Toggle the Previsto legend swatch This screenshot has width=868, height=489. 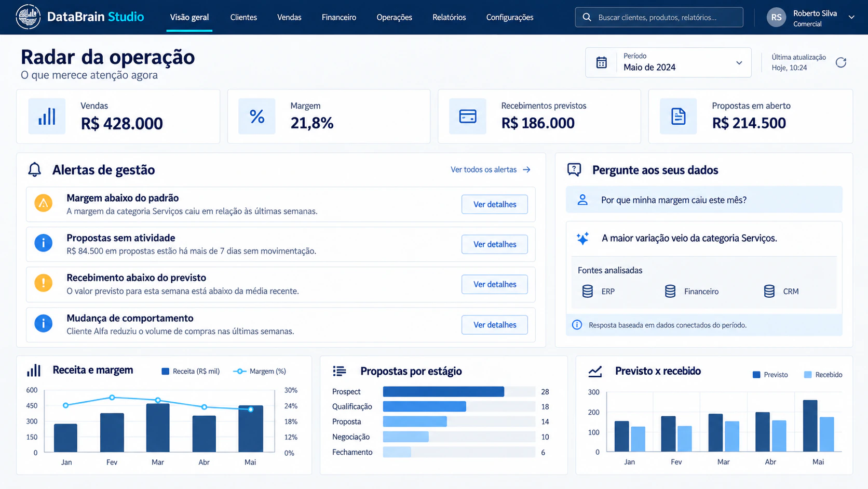pos(756,375)
